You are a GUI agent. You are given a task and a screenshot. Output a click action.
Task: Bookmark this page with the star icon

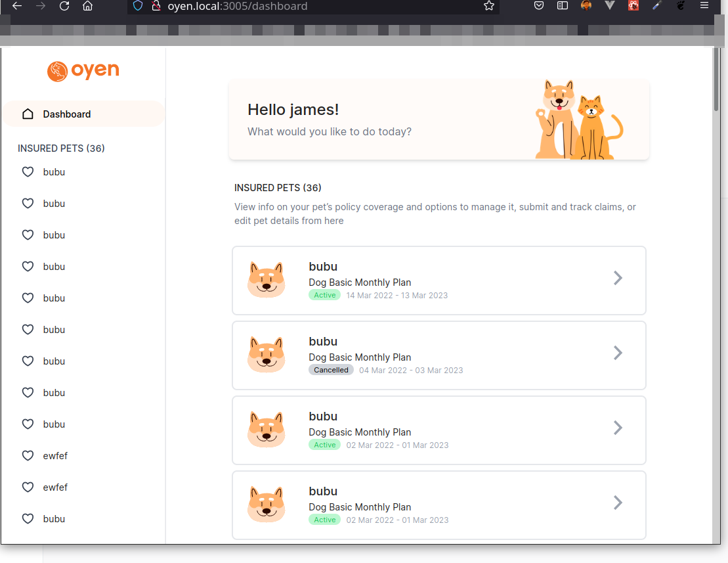[488, 6]
